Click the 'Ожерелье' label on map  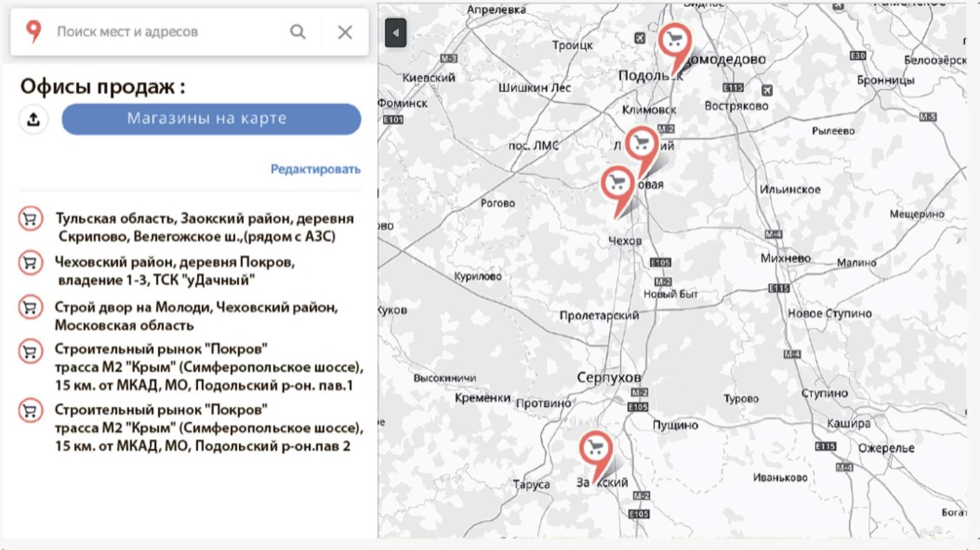(x=886, y=448)
